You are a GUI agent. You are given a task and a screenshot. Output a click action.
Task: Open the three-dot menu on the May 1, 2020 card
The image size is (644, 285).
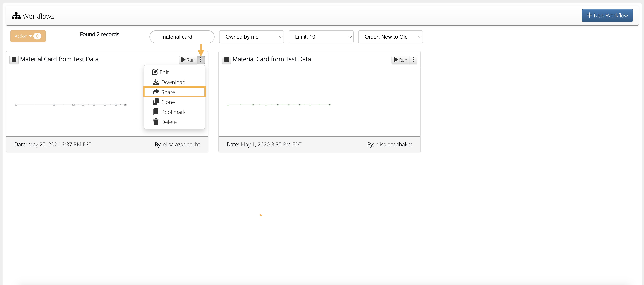(x=413, y=60)
